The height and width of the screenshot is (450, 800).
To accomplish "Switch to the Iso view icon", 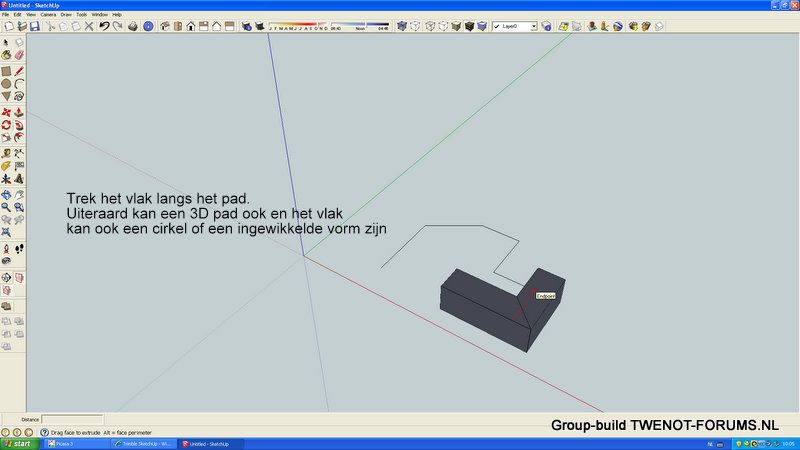I will 165,26.
